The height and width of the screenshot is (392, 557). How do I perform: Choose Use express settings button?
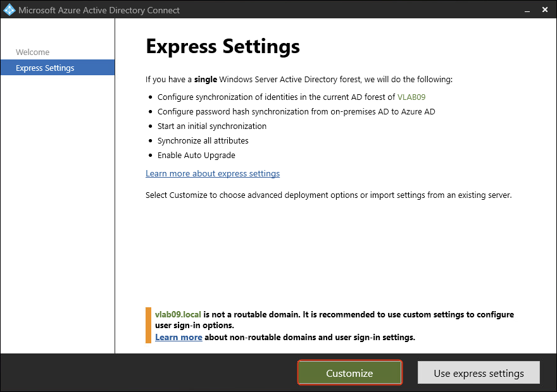[479, 373]
